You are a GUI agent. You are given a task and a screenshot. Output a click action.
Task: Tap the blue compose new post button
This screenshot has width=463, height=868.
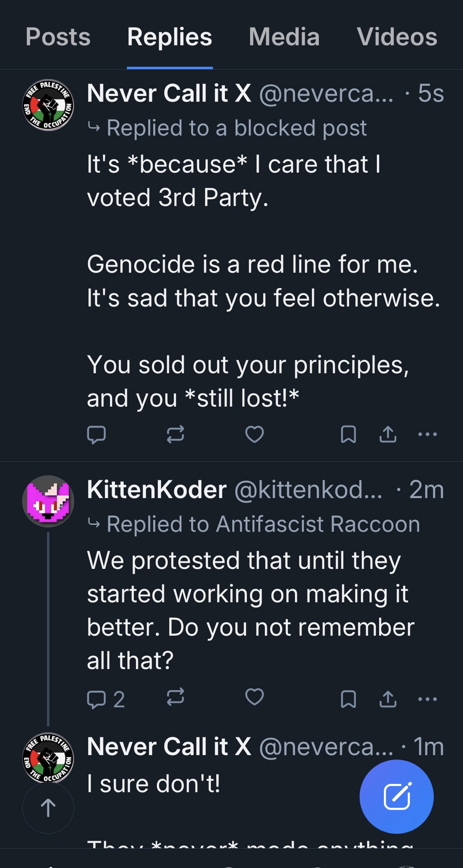point(397,796)
